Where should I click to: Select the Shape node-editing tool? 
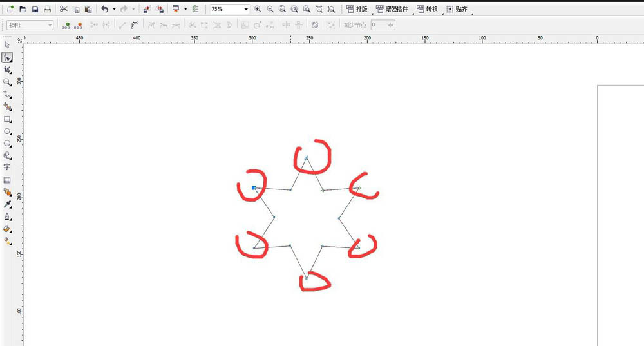coord(7,57)
